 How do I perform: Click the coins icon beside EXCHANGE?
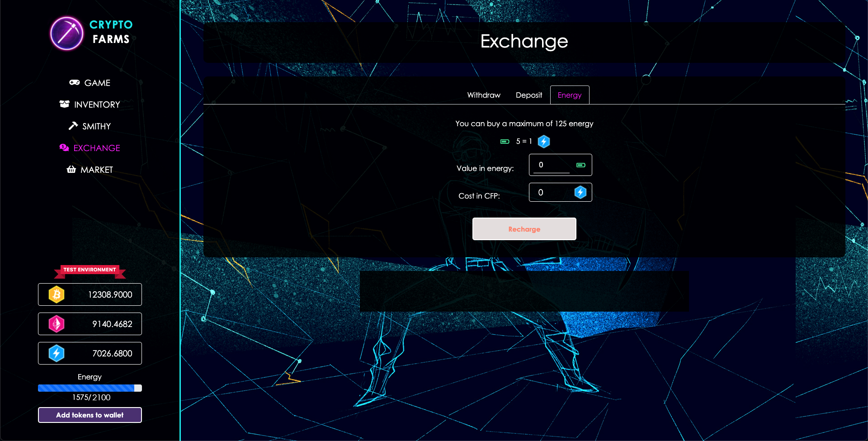pos(64,147)
